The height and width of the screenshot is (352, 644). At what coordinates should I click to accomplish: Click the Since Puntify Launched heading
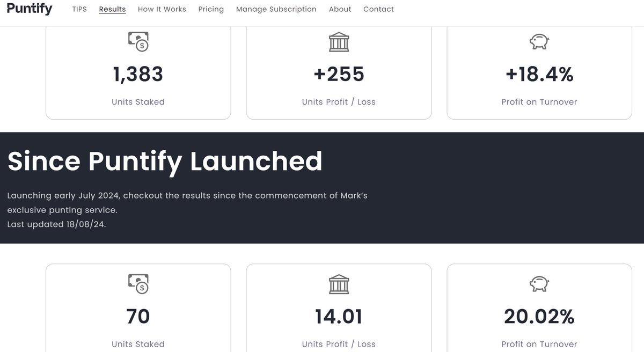tap(165, 161)
